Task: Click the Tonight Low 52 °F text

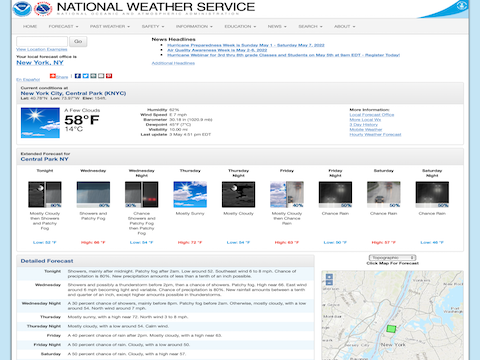Action: (45, 242)
